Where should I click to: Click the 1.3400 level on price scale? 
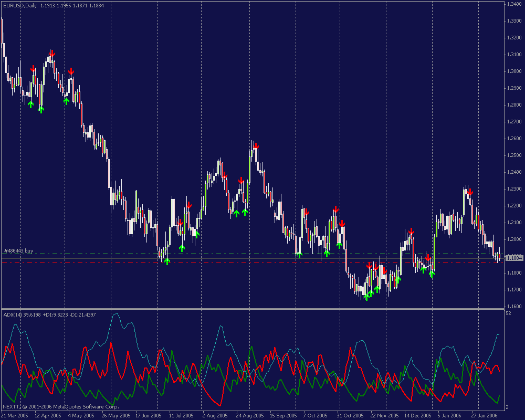[x=513, y=4]
